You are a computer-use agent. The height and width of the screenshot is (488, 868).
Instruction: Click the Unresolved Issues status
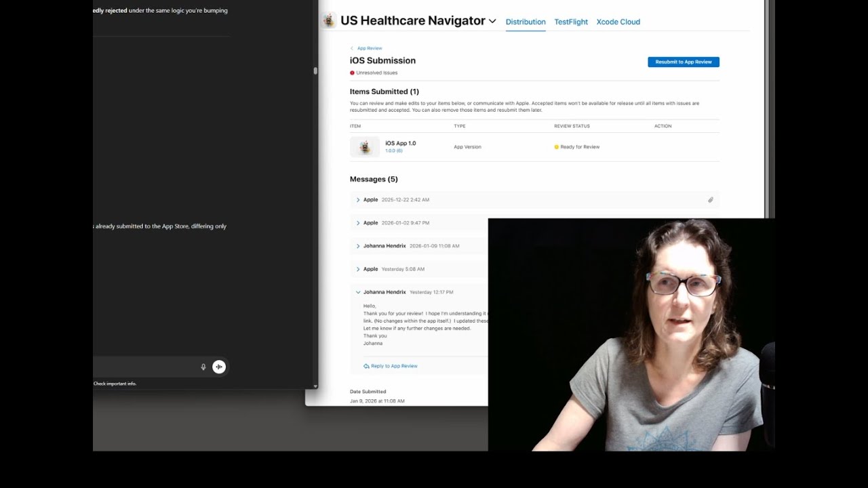click(x=374, y=73)
